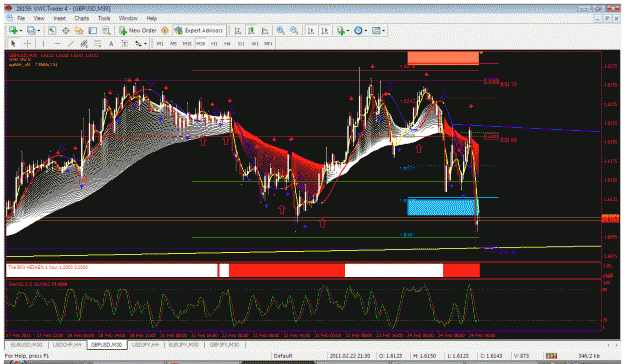
Task: Select the GBPUSD,M30 chart tab
Action: pos(106,345)
